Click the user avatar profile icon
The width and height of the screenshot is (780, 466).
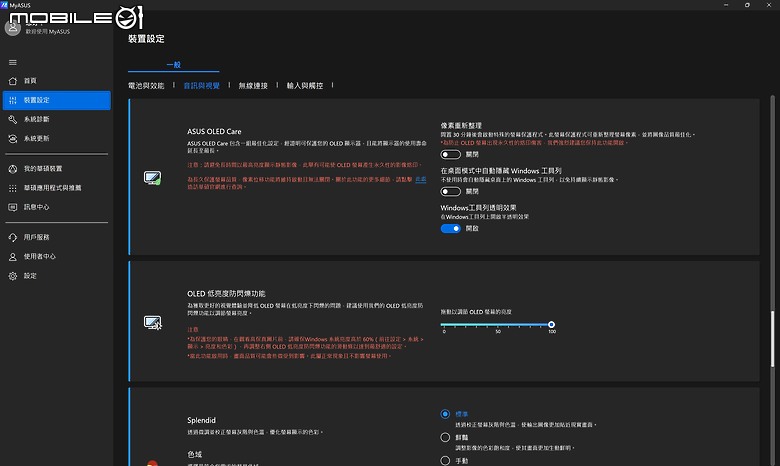[x=12, y=27]
